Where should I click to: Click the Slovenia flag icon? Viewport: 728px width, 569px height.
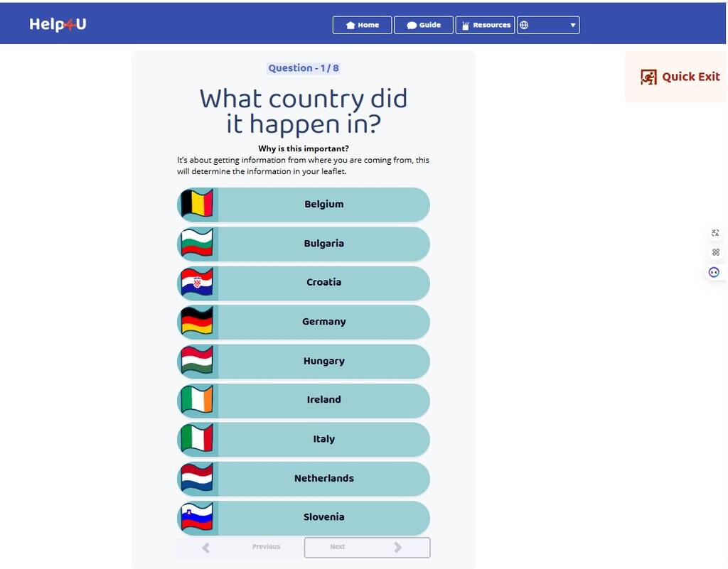tap(197, 517)
